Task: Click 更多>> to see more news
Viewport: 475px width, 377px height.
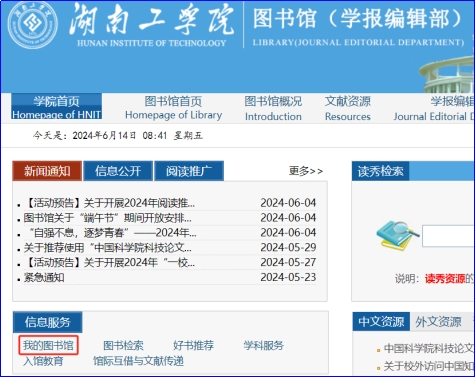Action: pos(306,171)
